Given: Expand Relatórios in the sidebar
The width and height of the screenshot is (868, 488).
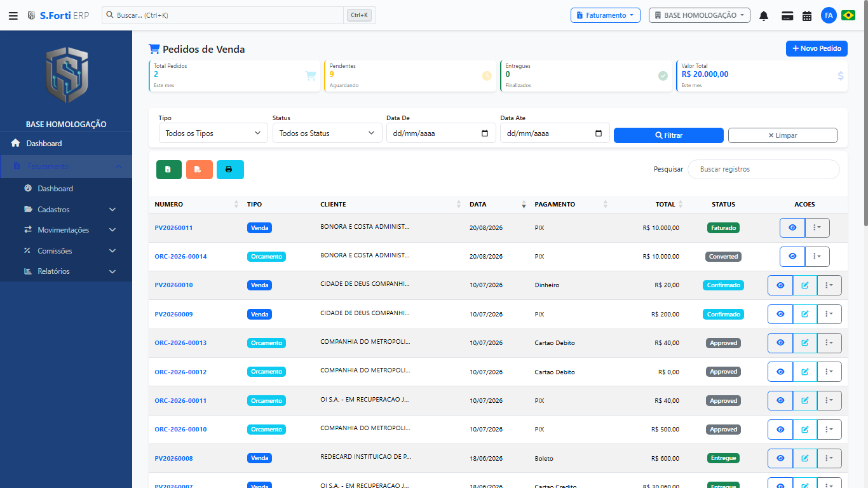Looking at the screenshot, I should tap(66, 271).
